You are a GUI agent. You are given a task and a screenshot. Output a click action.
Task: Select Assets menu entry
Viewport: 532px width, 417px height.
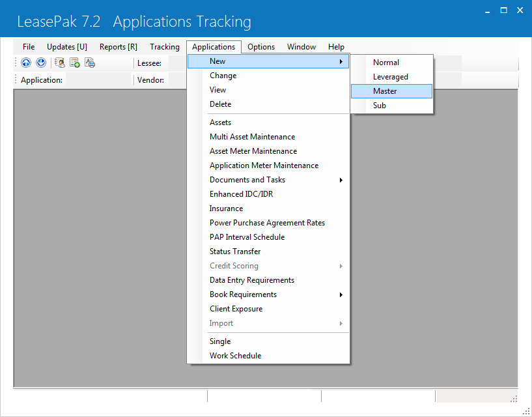[268, 122]
